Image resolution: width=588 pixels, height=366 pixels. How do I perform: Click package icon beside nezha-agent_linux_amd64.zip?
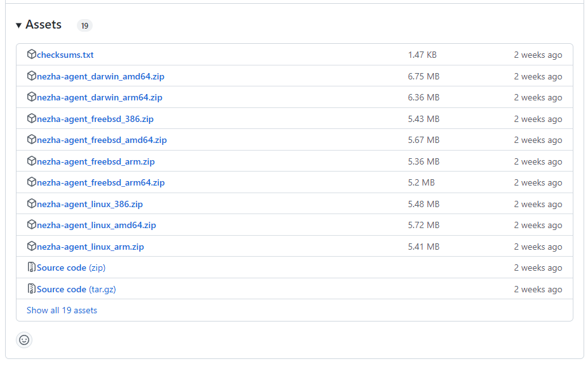pyautogui.click(x=32, y=224)
